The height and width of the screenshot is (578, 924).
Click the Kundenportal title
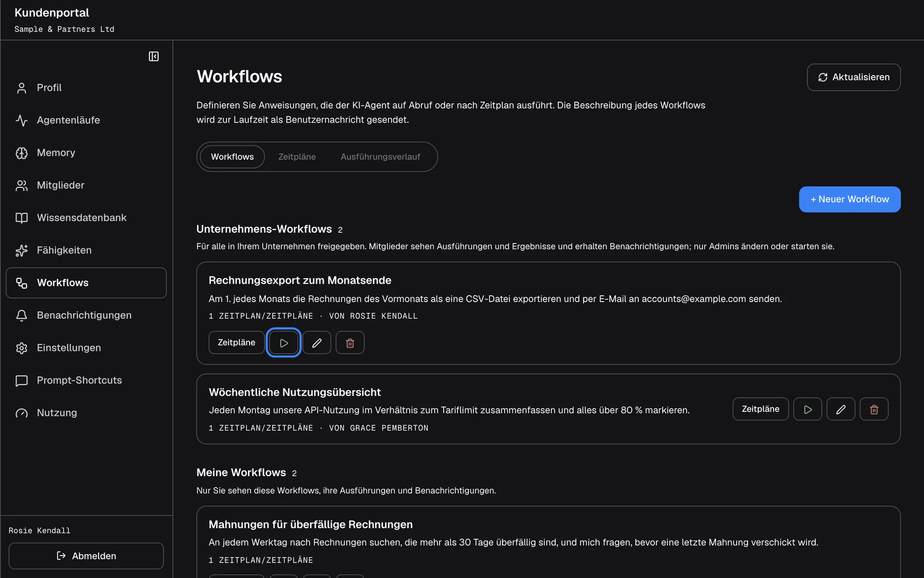tap(52, 13)
